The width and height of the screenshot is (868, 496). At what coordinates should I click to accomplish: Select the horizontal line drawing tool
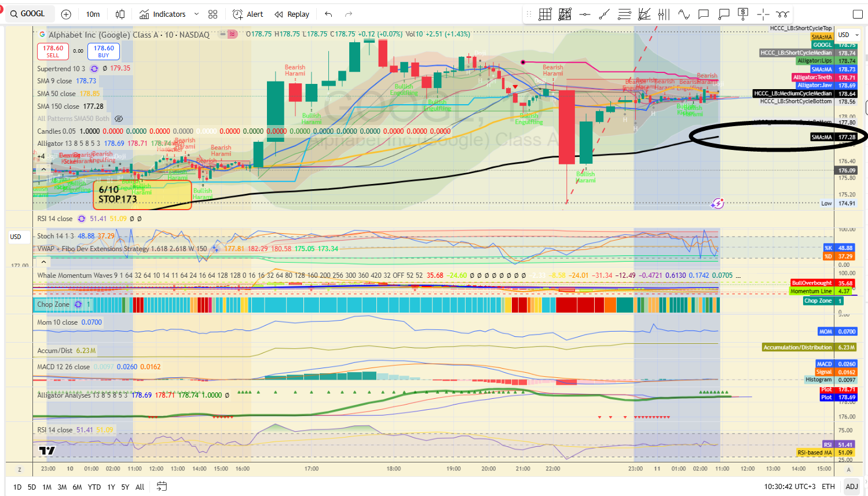[x=585, y=14]
